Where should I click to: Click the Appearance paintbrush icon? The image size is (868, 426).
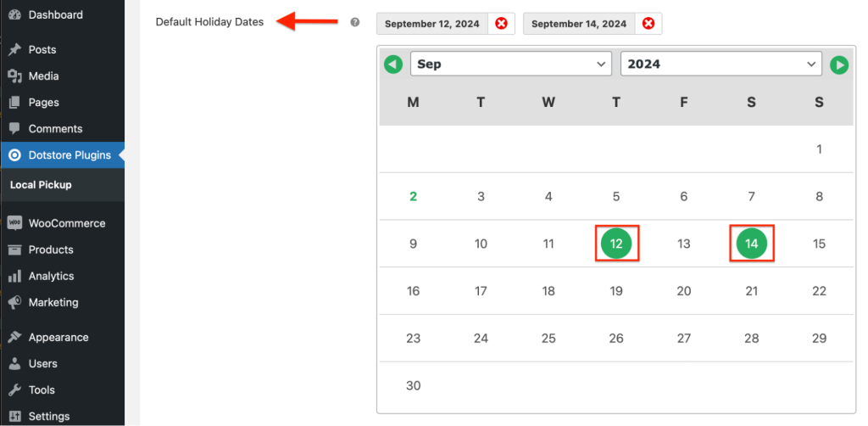(x=14, y=337)
